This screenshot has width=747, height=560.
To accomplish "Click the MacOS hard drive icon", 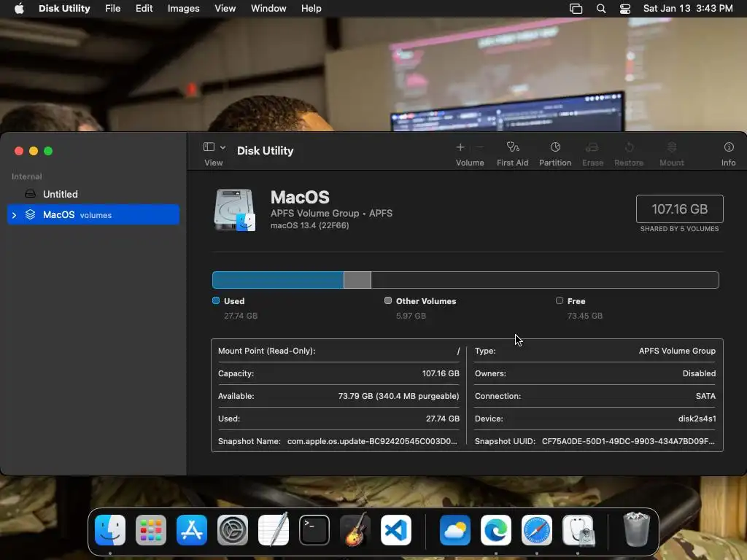I will point(234,210).
